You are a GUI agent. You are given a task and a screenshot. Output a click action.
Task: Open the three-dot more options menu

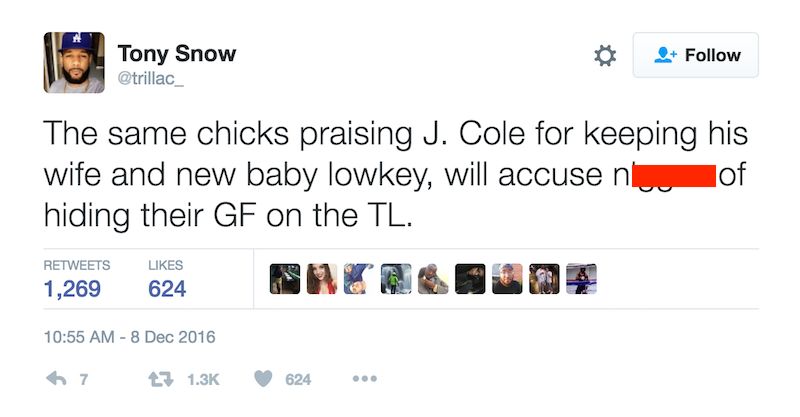[x=364, y=379]
